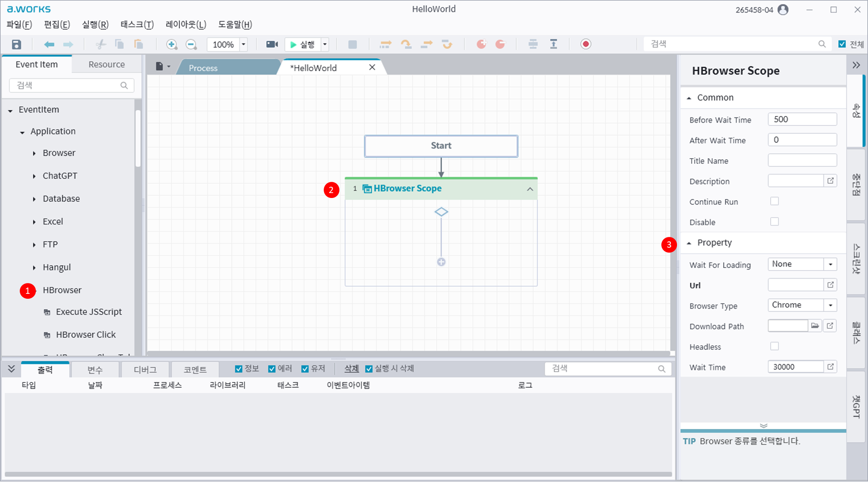Toggle the 전체 checkbox near search
This screenshot has height=490, width=868.
coord(842,44)
